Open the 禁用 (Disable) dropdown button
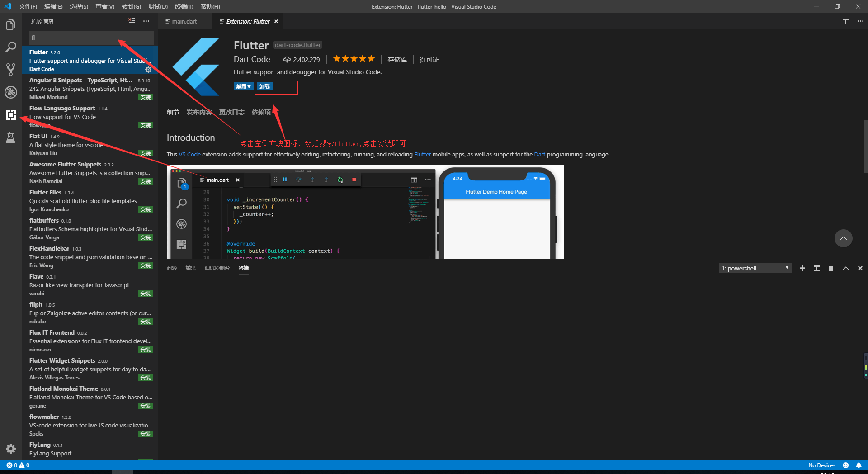Viewport: 868px width, 474px height. [243, 86]
